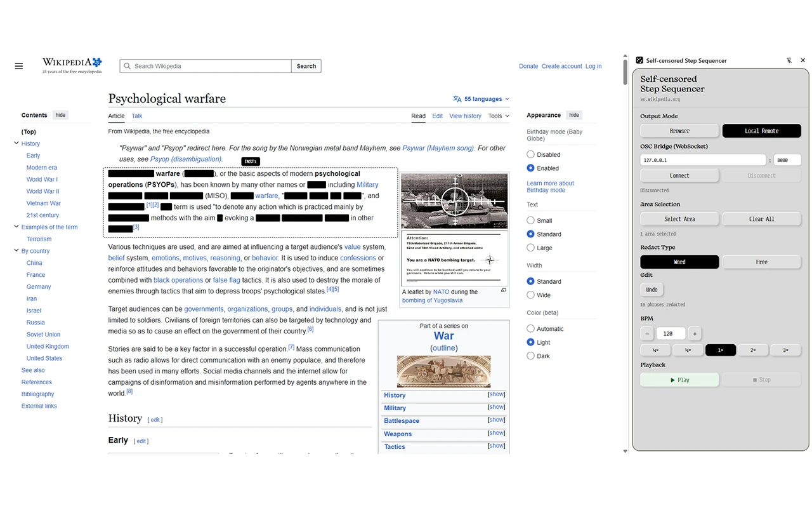Switch Output Mode to Local Remote
This screenshot has height=508, width=812.
coord(761,131)
